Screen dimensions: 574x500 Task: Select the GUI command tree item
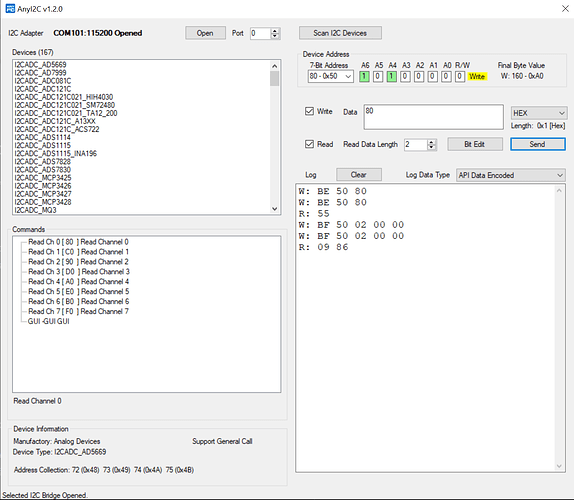pyautogui.click(x=49, y=321)
